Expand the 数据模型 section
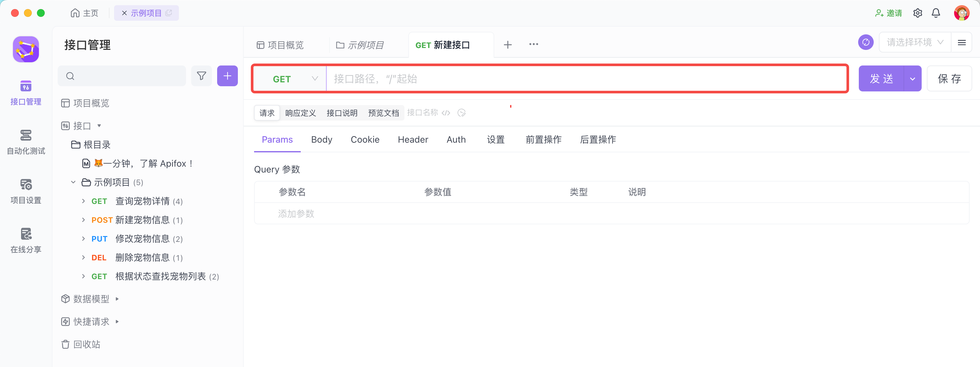 tap(117, 299)
